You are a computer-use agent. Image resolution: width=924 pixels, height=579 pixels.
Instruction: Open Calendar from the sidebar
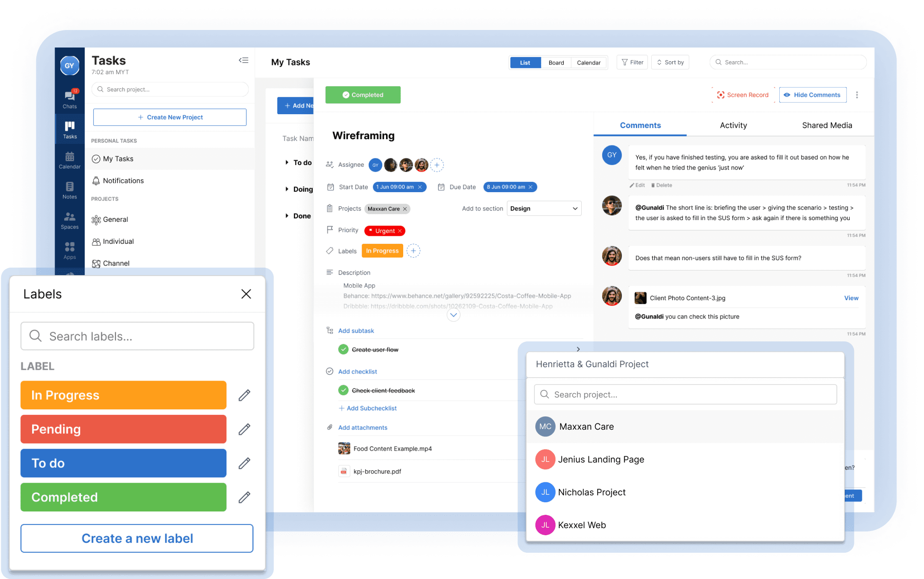[x=70, y=160]
